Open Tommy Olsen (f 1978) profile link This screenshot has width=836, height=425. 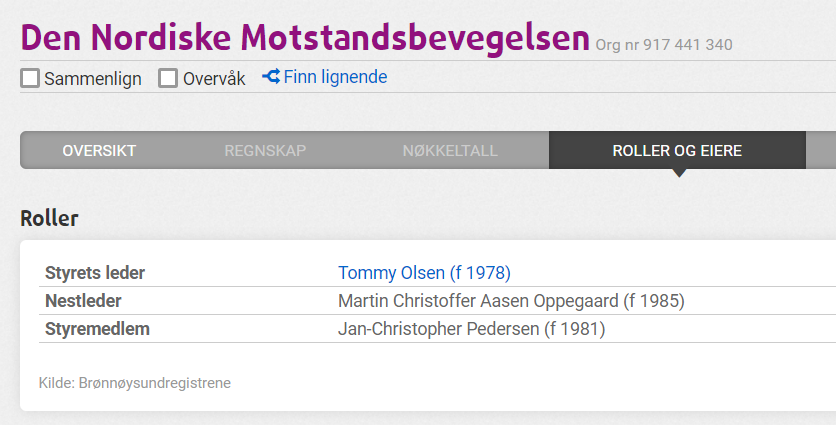click(x=424, y=273)
